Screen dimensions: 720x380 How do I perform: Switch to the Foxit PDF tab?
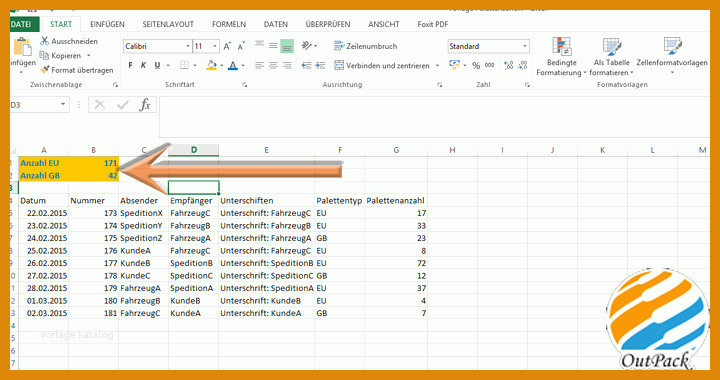pyautogui.click(x=433, y=24)
